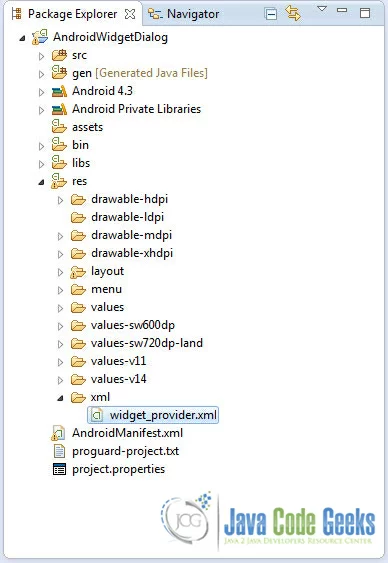This screenshot has width=388, height=563.
Task: Select project.properties file name
Action: 118,469
